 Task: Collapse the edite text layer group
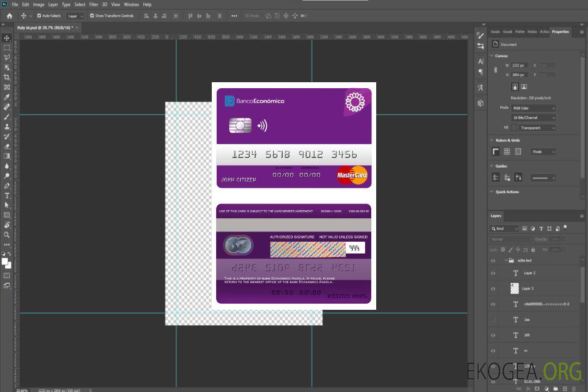[505, 261]
